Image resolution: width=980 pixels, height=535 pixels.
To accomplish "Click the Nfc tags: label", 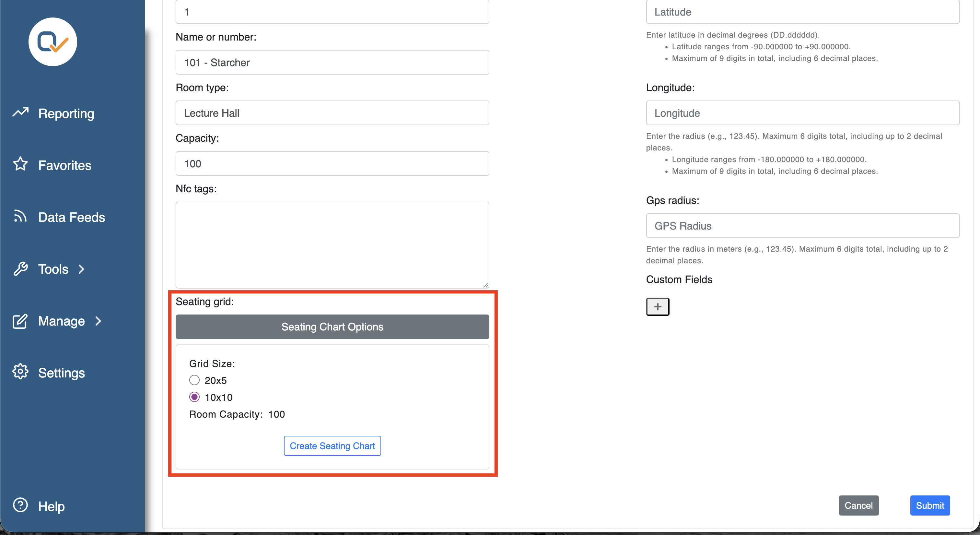I will (x=196, y=189).
